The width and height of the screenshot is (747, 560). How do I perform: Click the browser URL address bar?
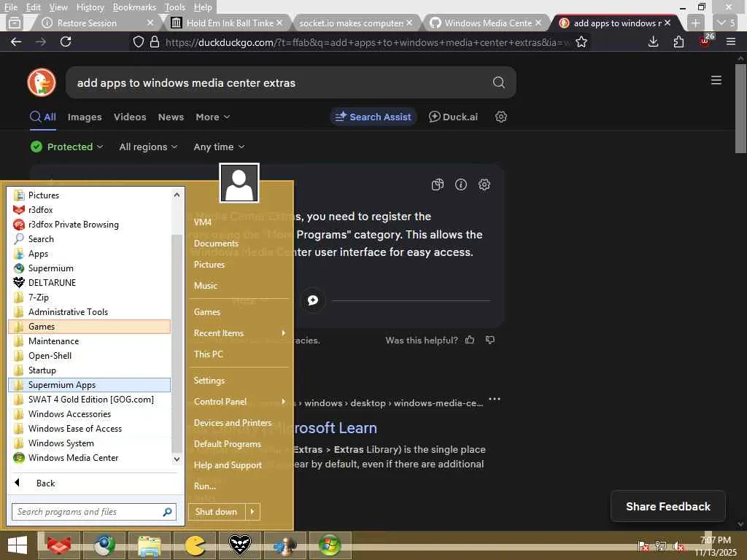pos(367,42)
